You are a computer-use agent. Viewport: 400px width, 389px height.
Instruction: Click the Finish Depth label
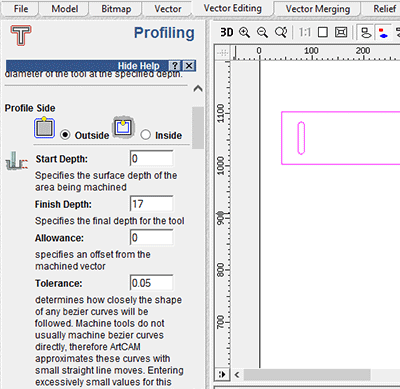(x=63, y=204)
